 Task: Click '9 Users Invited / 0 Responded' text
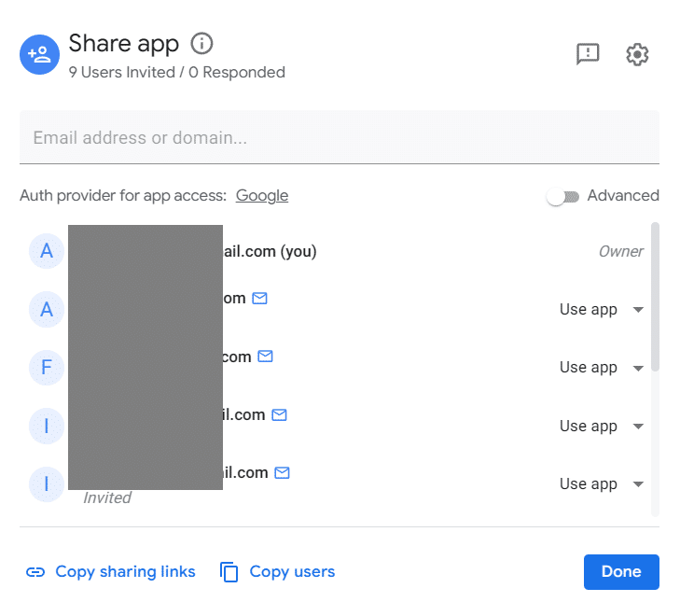tap(177, 72)
